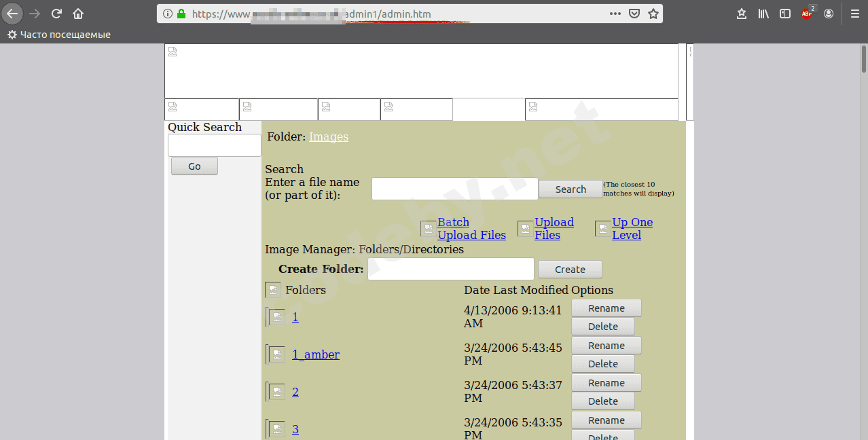Show site information icon in address bar
868x440 pixels.
tap(168, 14)
